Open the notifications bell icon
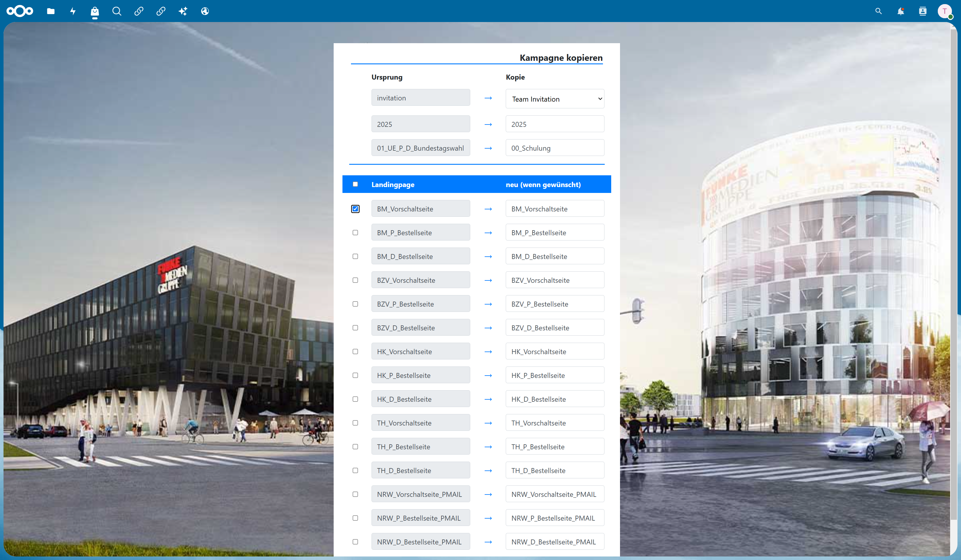 tap(901, 11)
